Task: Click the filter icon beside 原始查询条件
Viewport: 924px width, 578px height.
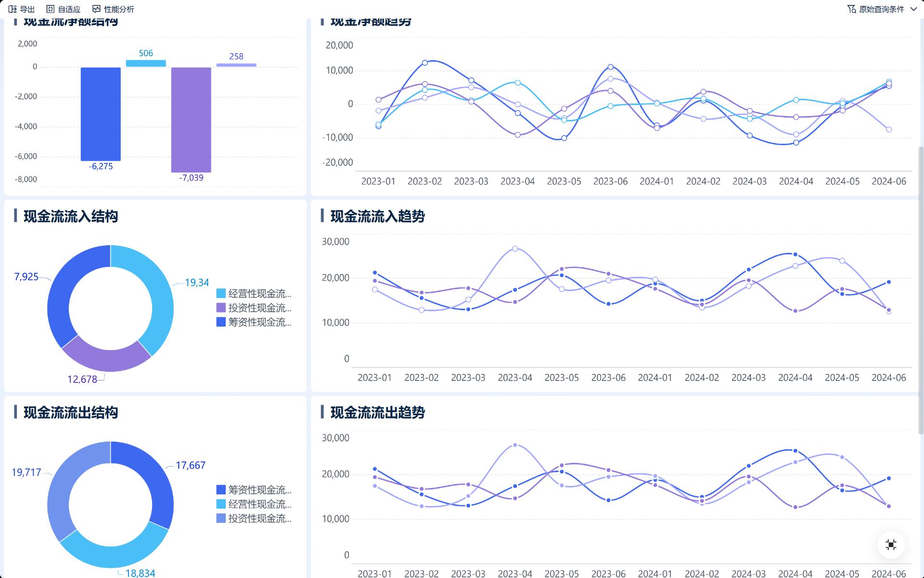Action: click(852, 8)
